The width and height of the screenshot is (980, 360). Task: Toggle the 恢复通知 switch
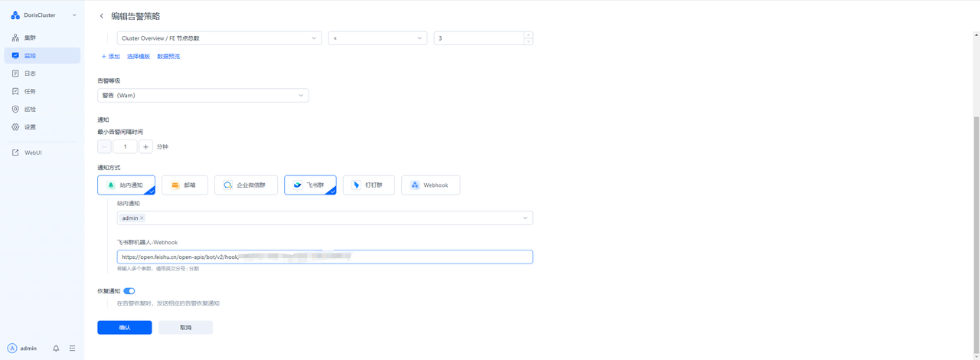tap(129, 291)
